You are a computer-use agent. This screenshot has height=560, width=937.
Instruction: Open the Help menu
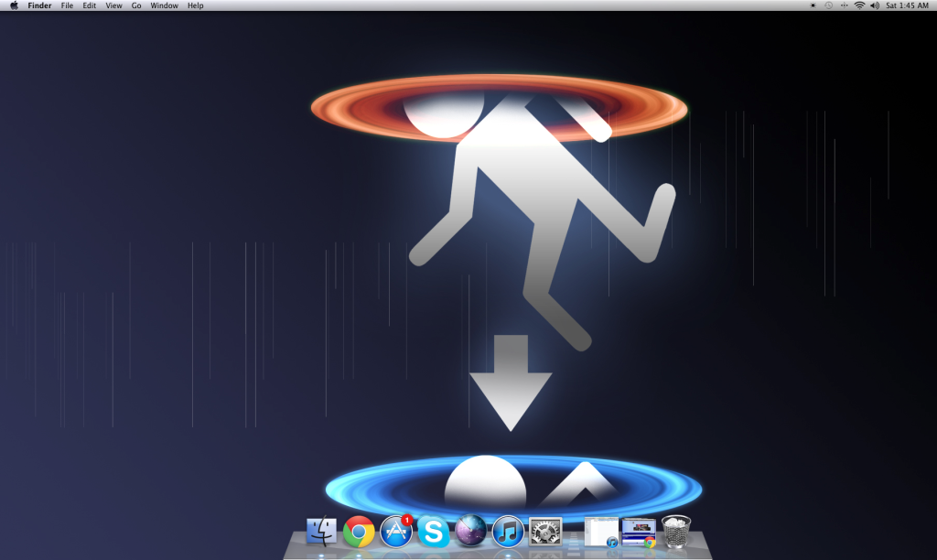point(196,5)
